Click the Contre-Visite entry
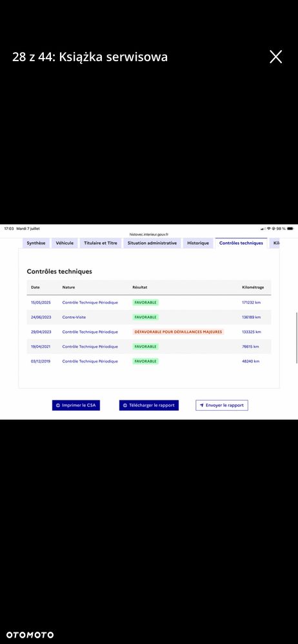The width and height of the screenshot is (298, 644). coord(74,317)
